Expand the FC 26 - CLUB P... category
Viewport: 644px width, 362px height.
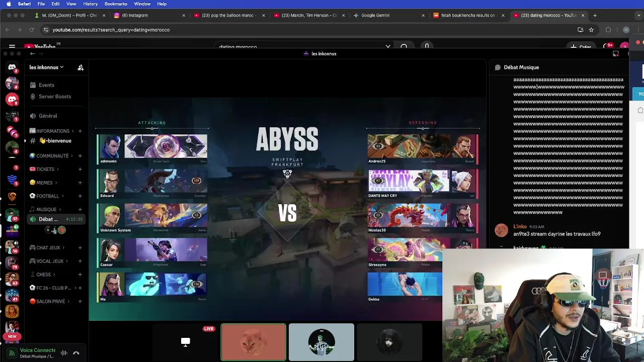click(52, 288)
